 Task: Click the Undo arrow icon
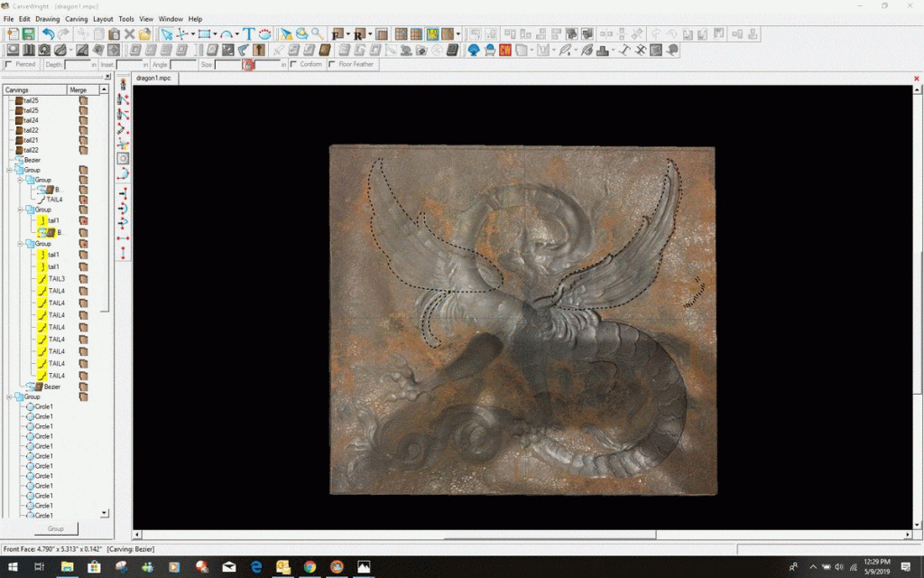click(49, 34)
